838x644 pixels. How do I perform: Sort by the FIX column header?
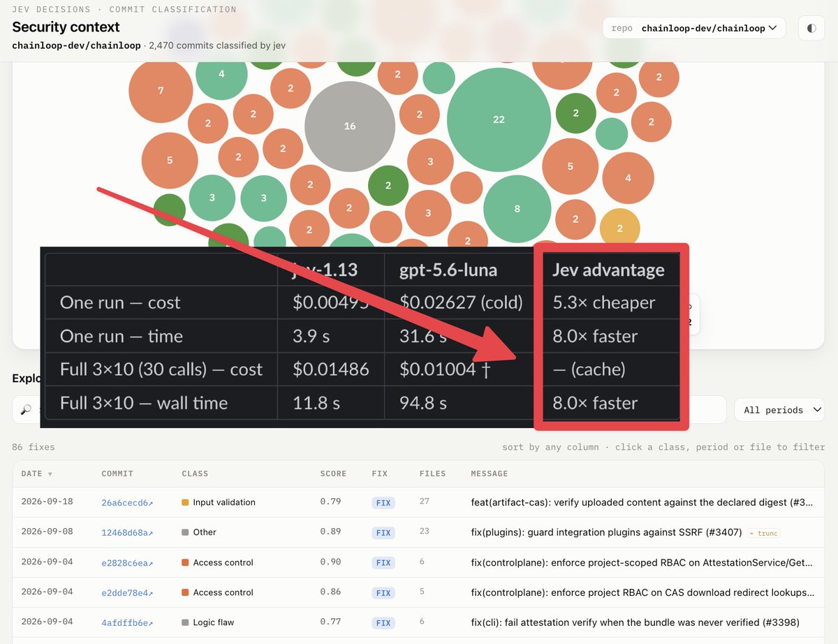tap(380, 474)
